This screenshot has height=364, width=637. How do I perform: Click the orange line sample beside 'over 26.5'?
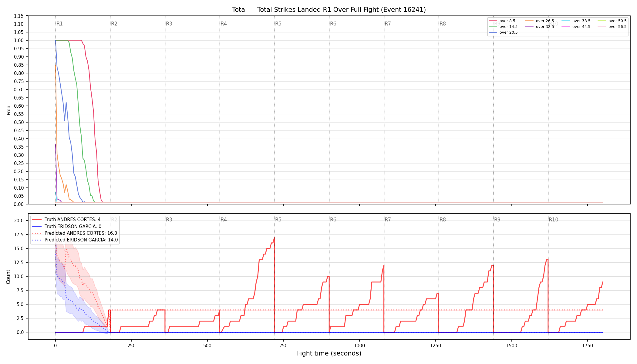coord(529,21)
